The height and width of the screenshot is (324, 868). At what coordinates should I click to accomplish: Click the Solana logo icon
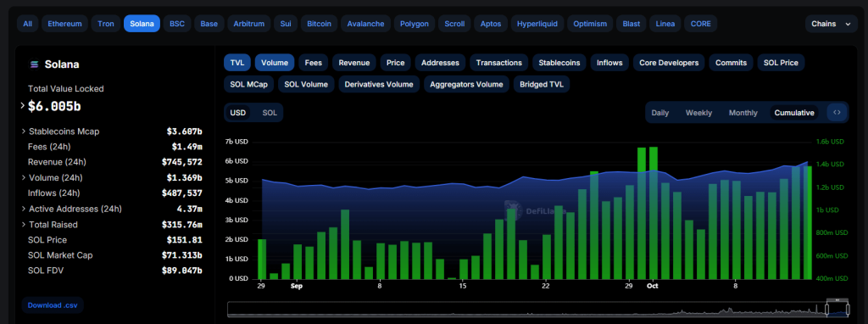tap(34, 64)
